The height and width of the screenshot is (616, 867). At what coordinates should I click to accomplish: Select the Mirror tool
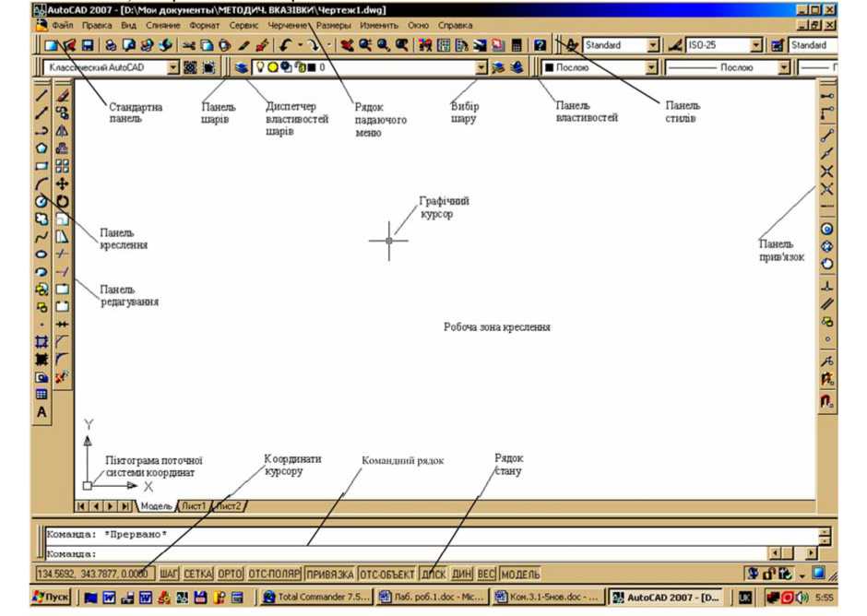coord(63,131)
